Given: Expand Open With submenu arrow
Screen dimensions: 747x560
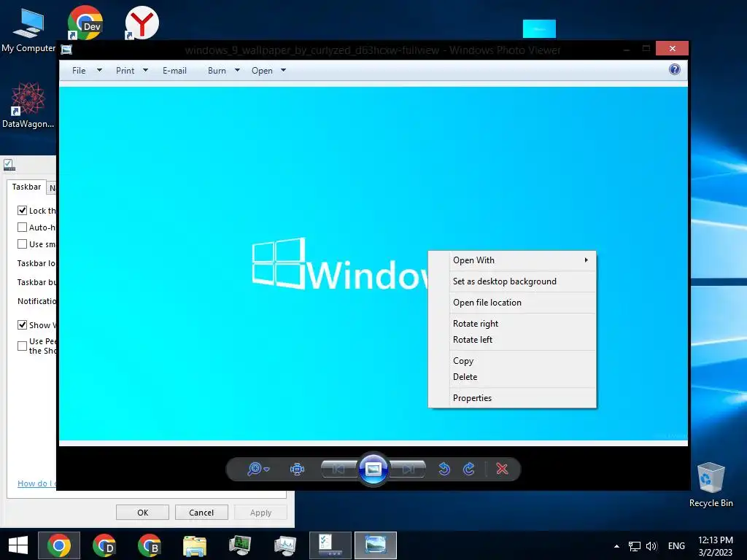Looking at the screenshot, I should click(x=586, y=260).
